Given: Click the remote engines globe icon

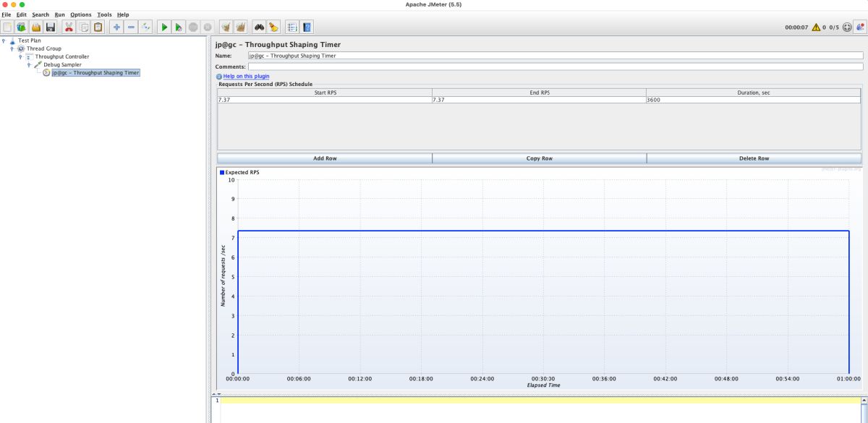Looking at the screenshot, I should [x=848, y=27].
